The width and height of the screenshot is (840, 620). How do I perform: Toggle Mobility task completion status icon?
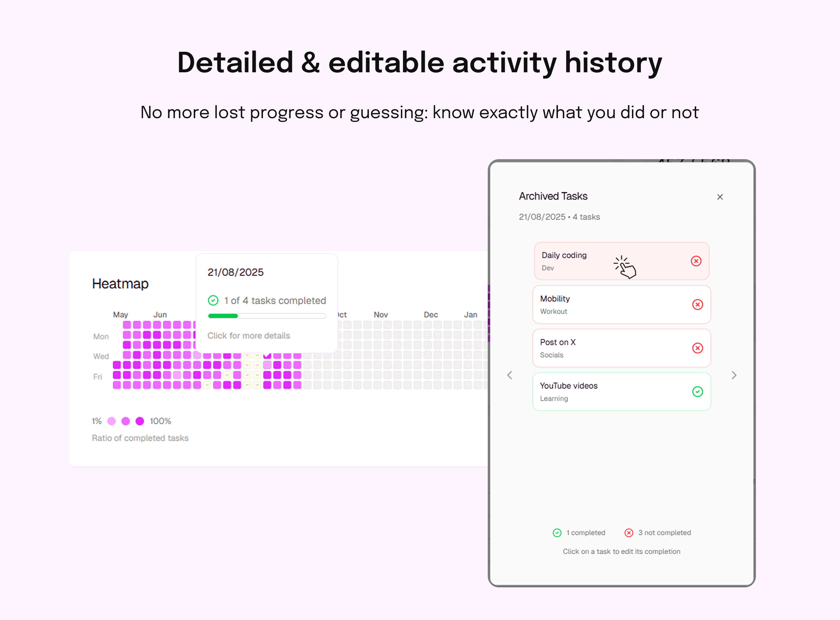698,305
